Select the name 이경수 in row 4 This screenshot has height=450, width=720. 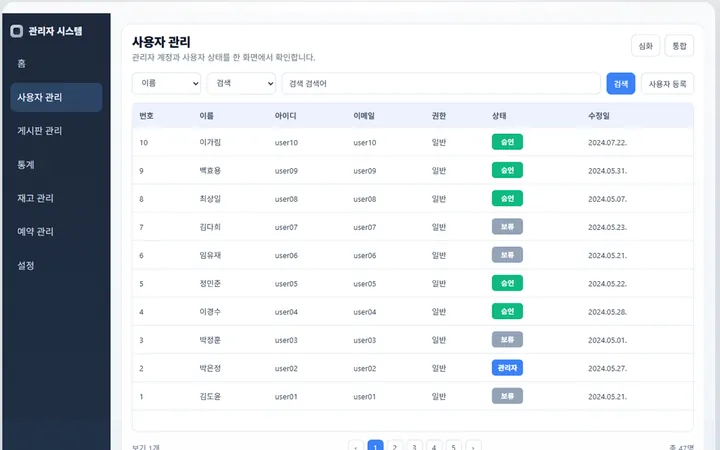click(x=210, y=312)
